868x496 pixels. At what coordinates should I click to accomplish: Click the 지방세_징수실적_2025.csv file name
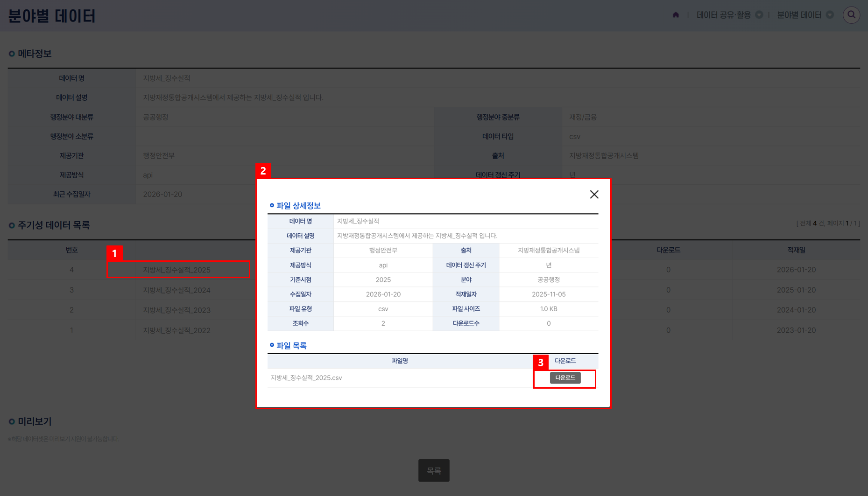tap(306, 378)
